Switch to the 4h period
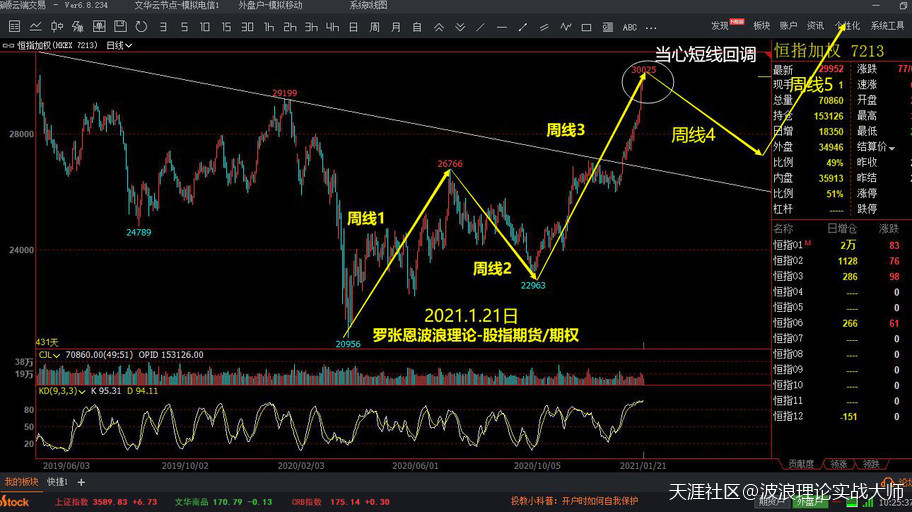 click(x=332, y=27)
